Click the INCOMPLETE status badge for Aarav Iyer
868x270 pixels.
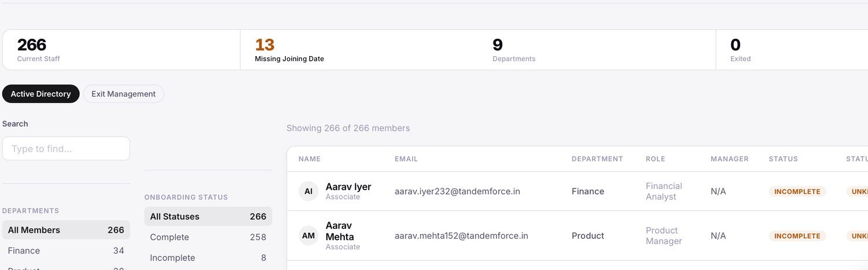tap(797, 191)
